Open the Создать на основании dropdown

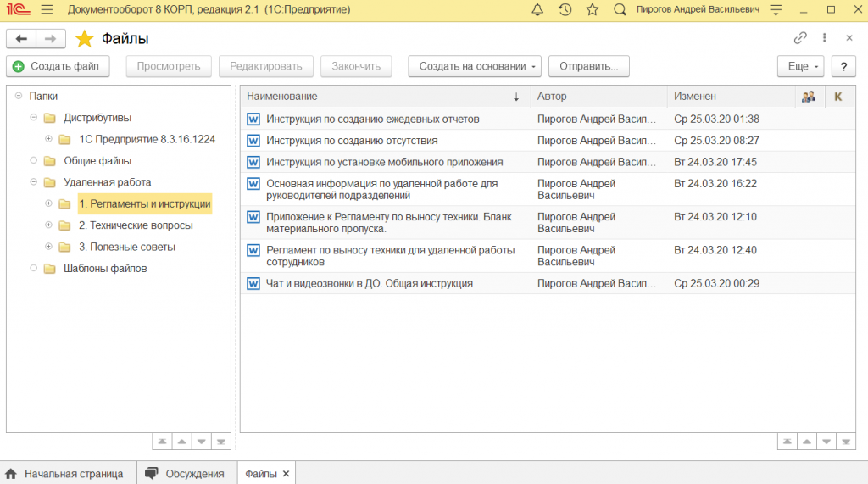pyautogui.click(x=474, y=66)
